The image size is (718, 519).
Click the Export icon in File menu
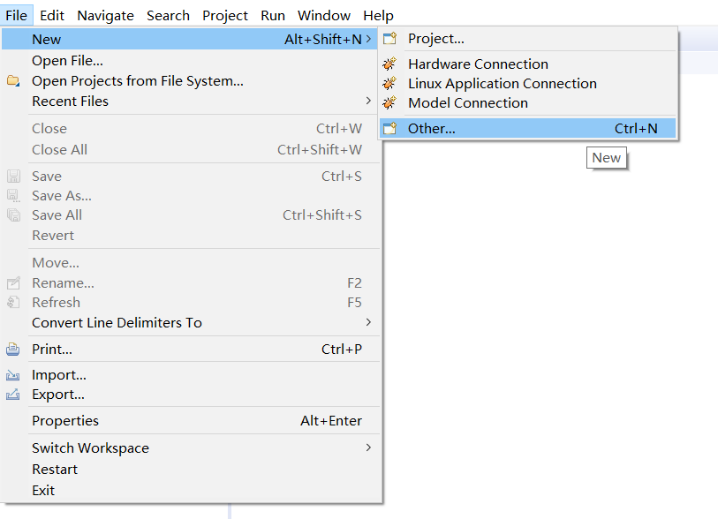[13, 394]
